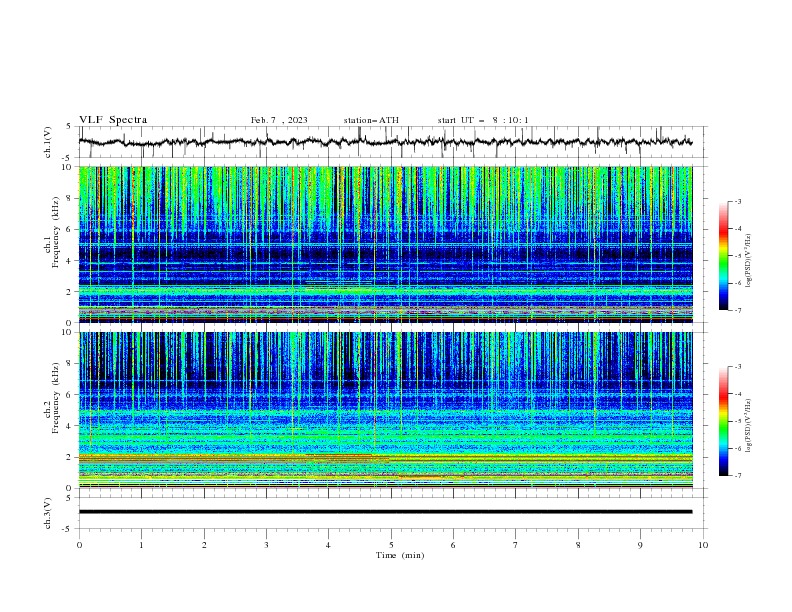Viewport: 792px width, 612px height.
Task: Click time axis tick label "9"
Action: tap(640, 545)
